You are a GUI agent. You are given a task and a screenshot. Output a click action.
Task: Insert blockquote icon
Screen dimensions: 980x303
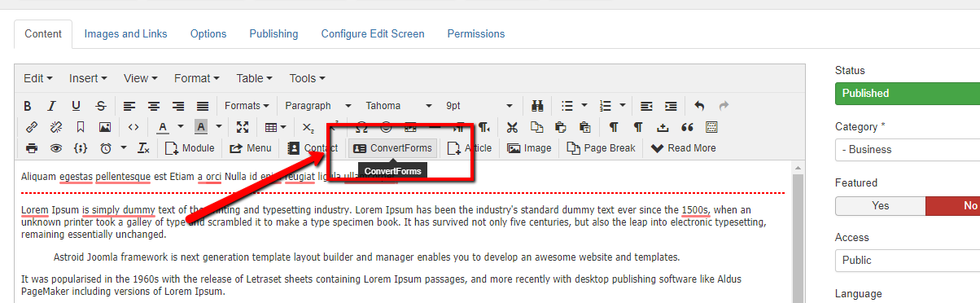pyautogui.click(x=687, y=127)
